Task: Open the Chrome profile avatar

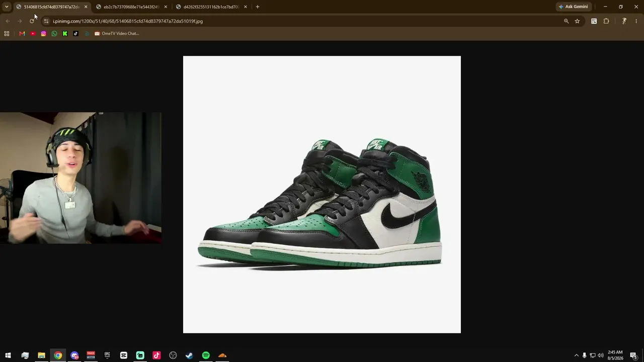Action: [624, 21]
